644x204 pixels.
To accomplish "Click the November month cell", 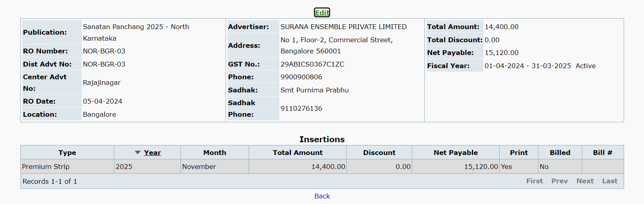I will coord(199,167).
